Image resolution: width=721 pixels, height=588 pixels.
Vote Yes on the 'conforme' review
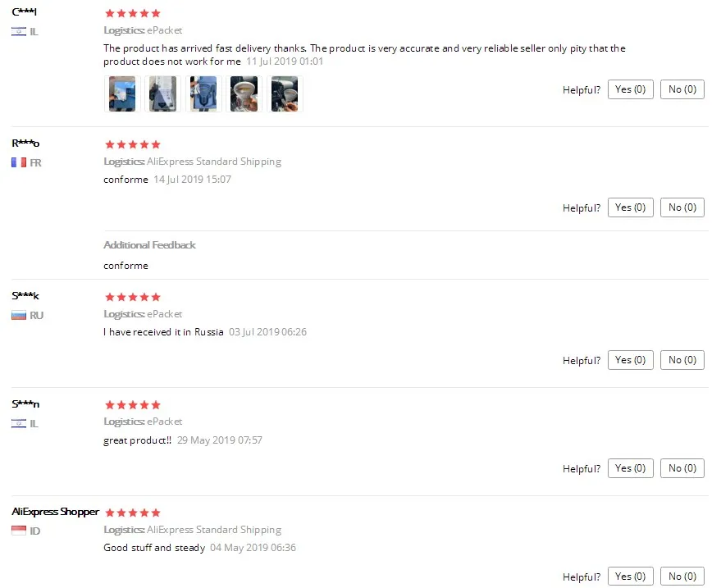631,207
